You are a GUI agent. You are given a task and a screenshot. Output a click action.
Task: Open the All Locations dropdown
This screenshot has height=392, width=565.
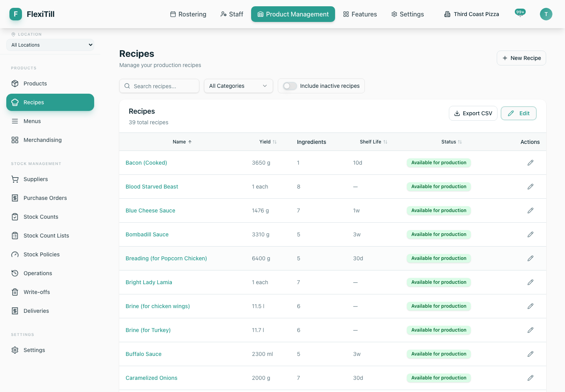coord(50,45)
